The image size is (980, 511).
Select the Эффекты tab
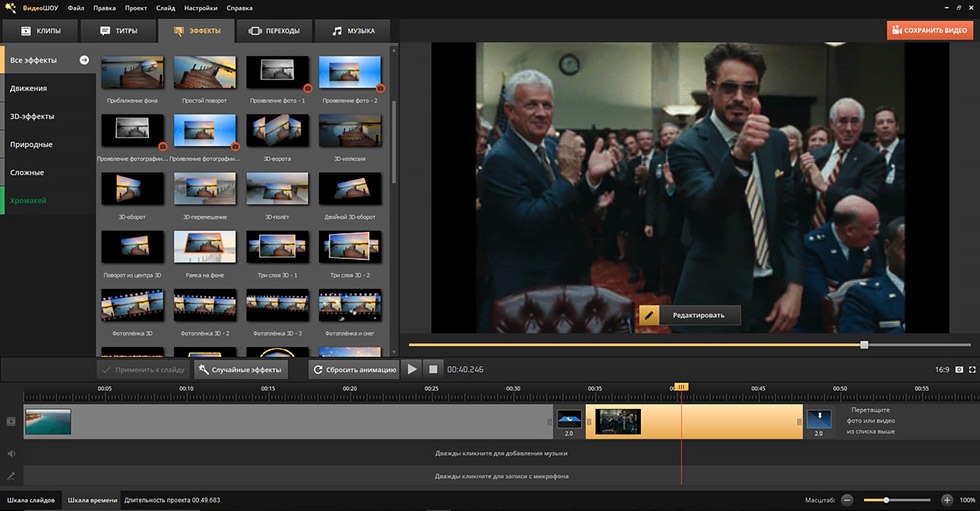(x=197, y=31)
